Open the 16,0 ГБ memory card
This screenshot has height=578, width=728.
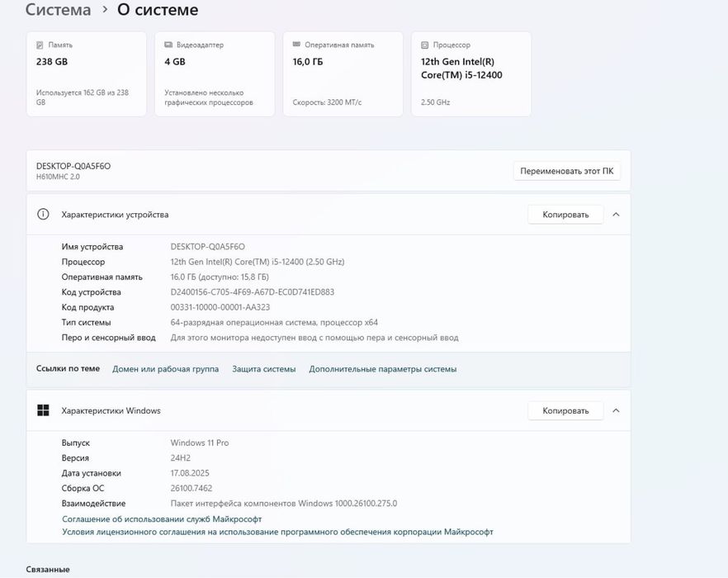(x=343, y=74)
